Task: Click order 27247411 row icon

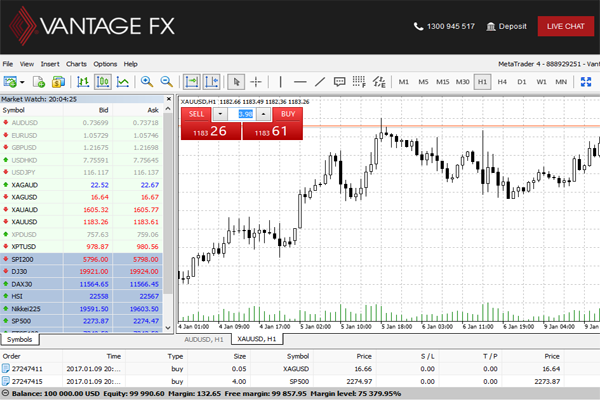Action: [x=5, y=369]
